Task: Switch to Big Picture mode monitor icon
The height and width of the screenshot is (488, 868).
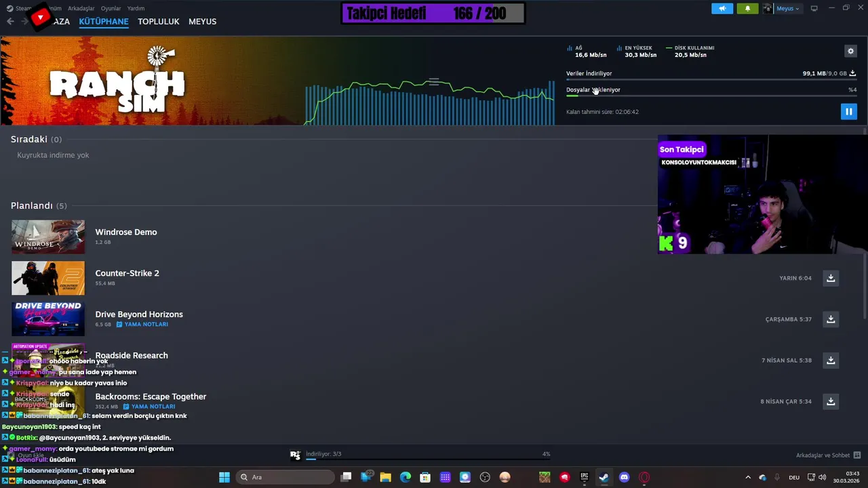Action: [814, 8]
